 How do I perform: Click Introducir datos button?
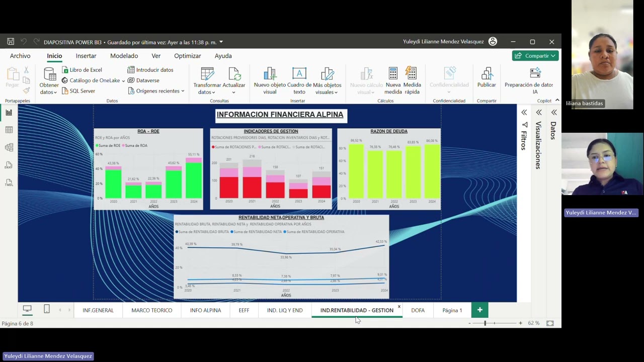tap(150, 70)
